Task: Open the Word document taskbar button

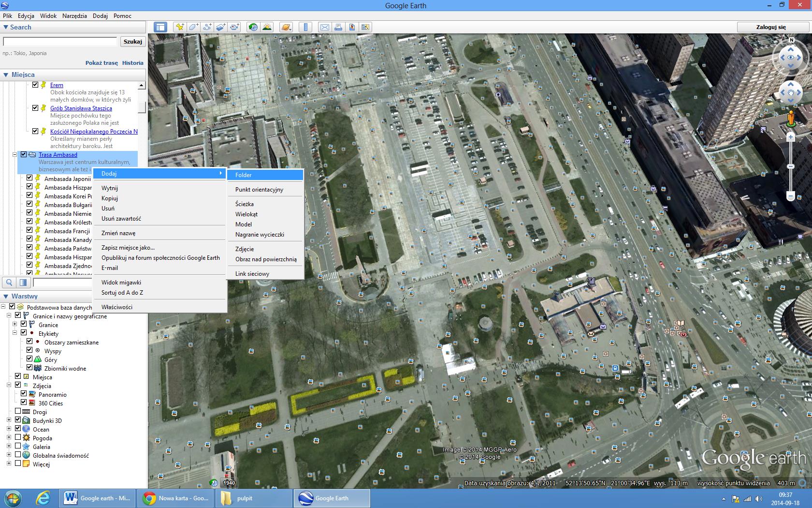Action: [98, 498]
